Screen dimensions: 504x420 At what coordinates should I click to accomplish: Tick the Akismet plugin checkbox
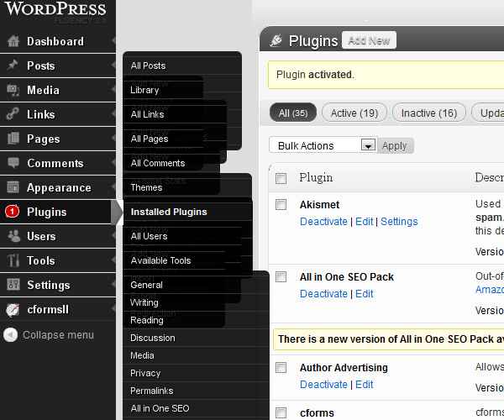coord(281,204)
